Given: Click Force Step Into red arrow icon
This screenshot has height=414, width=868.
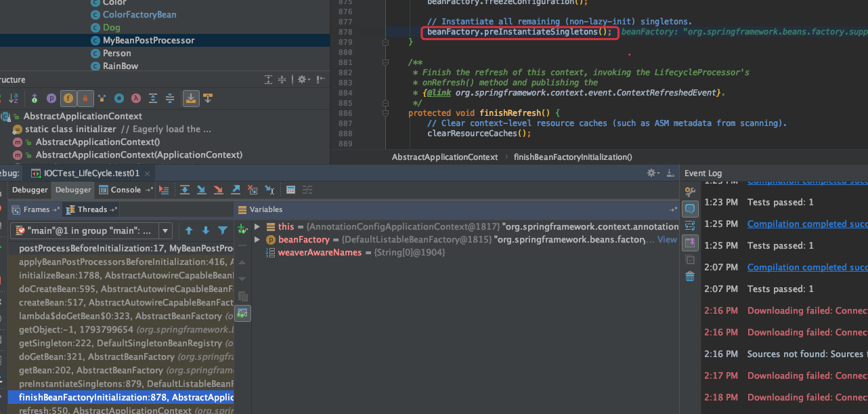Looking at the screenshot, I should tap(219, 190).
